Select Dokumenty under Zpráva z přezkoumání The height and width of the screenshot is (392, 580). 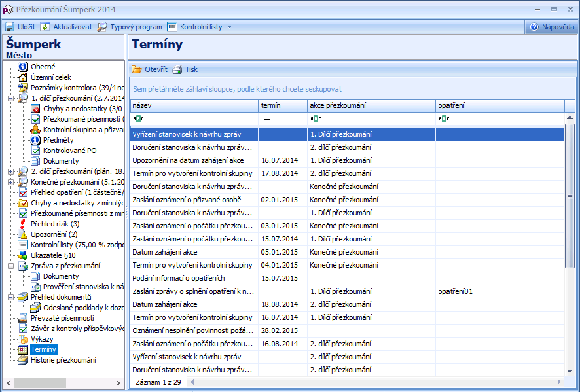coord(61,276)
